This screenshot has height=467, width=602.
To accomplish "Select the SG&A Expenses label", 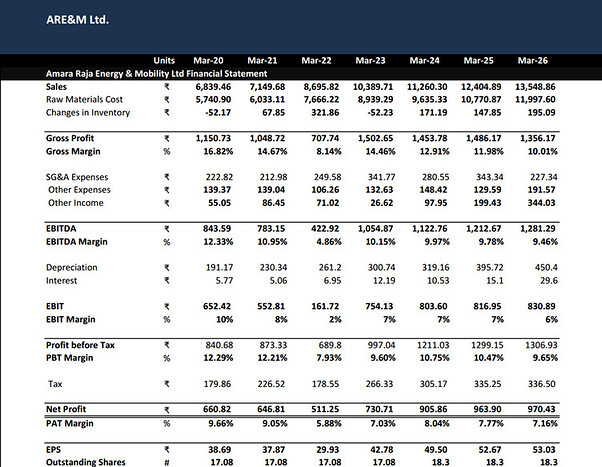I will point(77,177).
